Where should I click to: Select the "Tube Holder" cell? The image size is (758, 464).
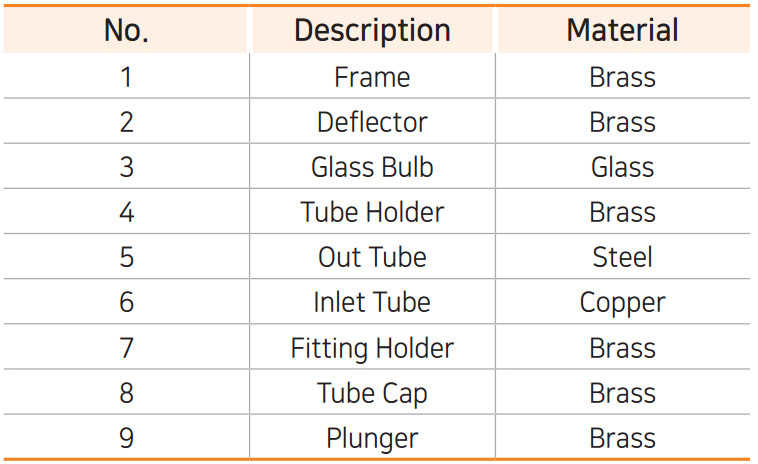pyautogui.click(x=372, y=212)
